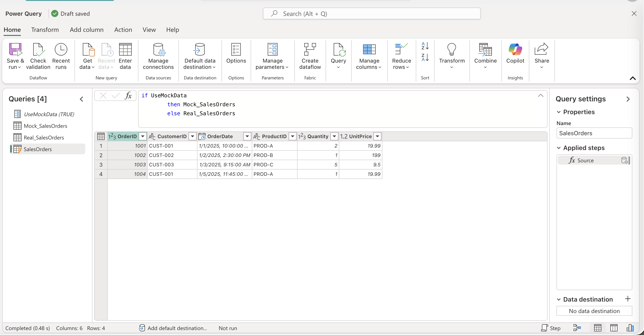644x335 pixels.
Task: Toggle column profile view in the status bar
Action: coord(630,328)
